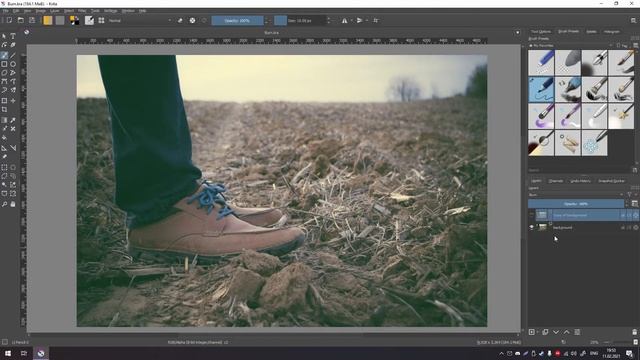Toggle preserve alpha
The height and width of the screenshot is (360, 640).
pyautogui.click(x=192, y=20)
